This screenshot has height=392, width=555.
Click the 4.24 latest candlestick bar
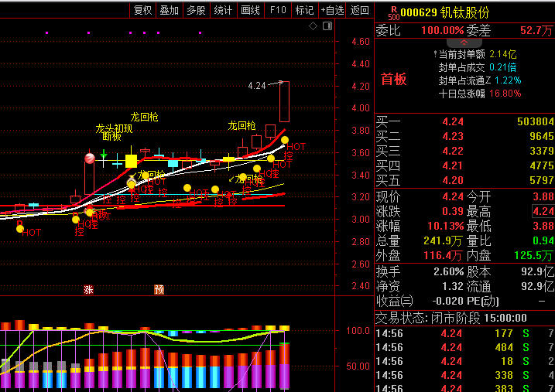284,101
